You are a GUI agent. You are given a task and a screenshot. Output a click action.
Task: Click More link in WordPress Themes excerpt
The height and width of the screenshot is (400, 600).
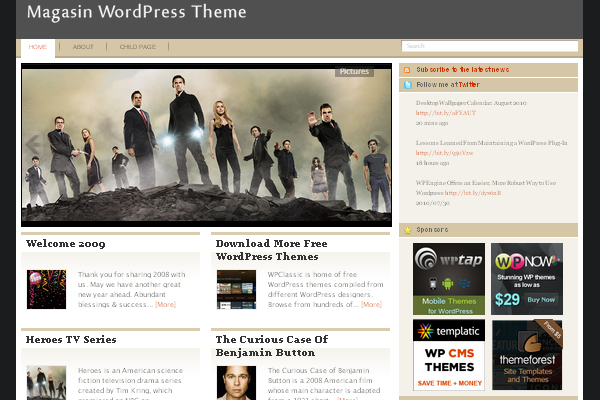tap(372, 305)
